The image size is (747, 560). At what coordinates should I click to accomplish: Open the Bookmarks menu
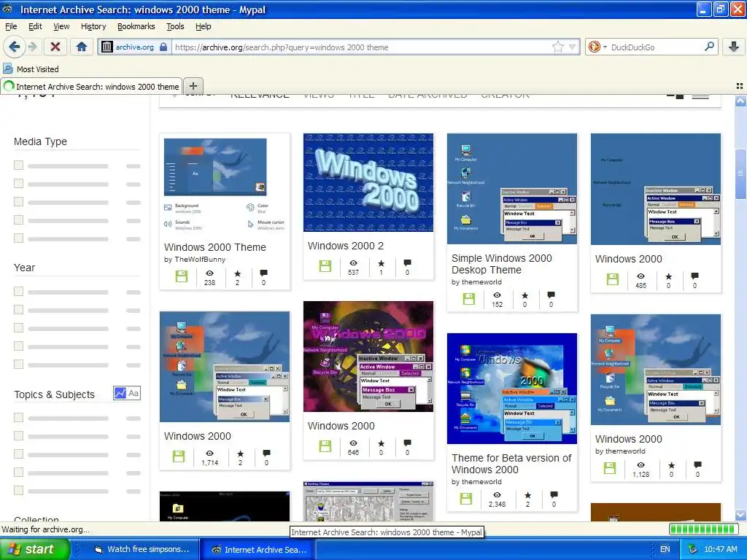tap(136, 26)
